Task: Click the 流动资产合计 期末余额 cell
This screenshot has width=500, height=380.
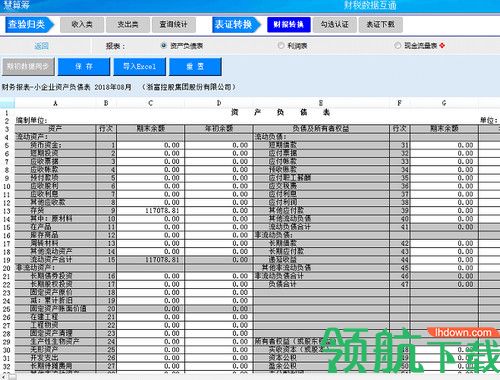Action: click(x=150, y=260)
